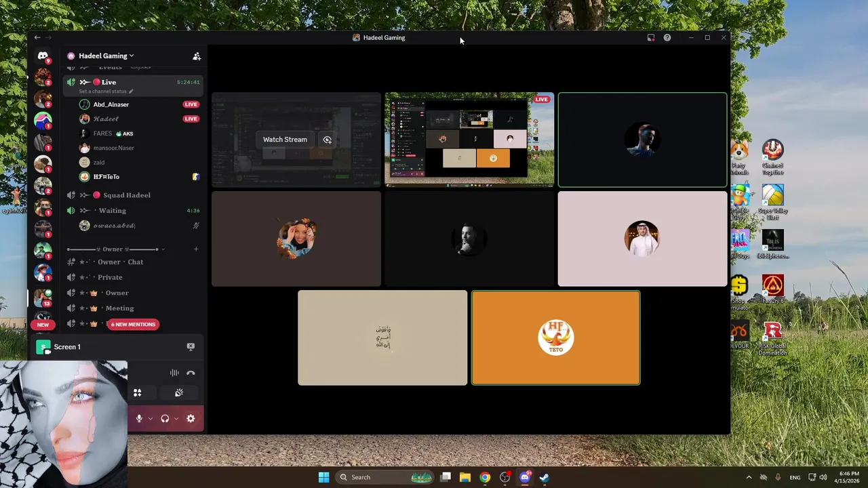Open noise suppression waveform icon
Screen dimensions: 868x488
click(174, 373)
